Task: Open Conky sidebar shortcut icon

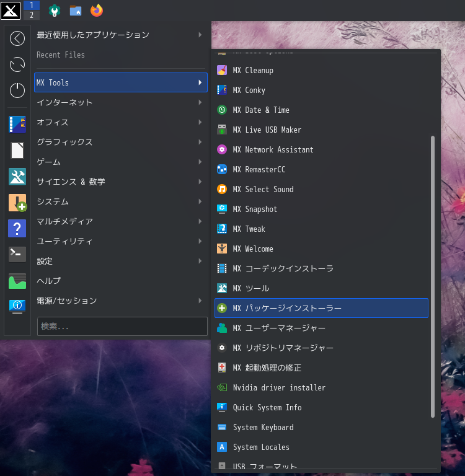Action: (17, 125)
